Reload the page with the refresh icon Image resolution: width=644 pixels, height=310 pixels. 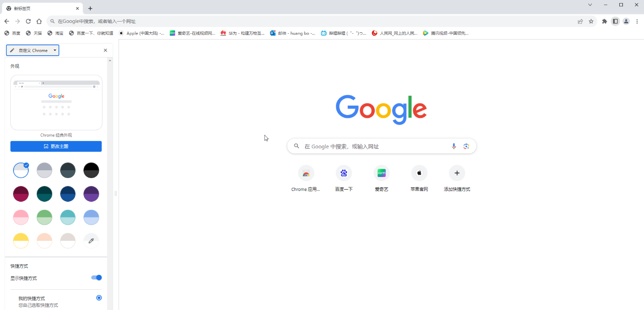coord(28,21)
